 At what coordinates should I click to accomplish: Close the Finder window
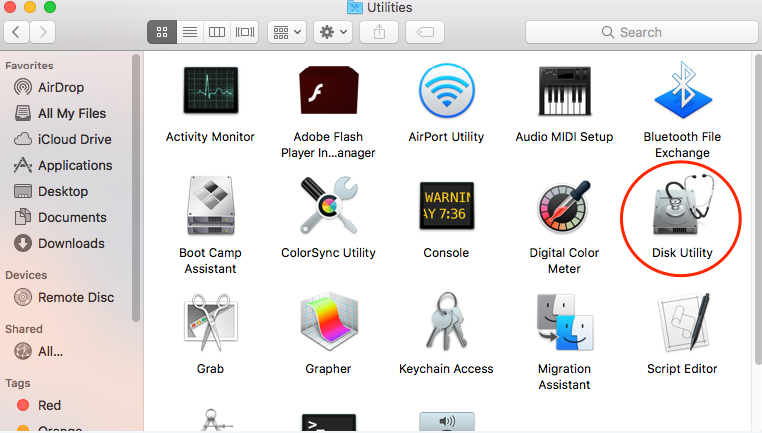pyautogui.click(x=9, y=7)
